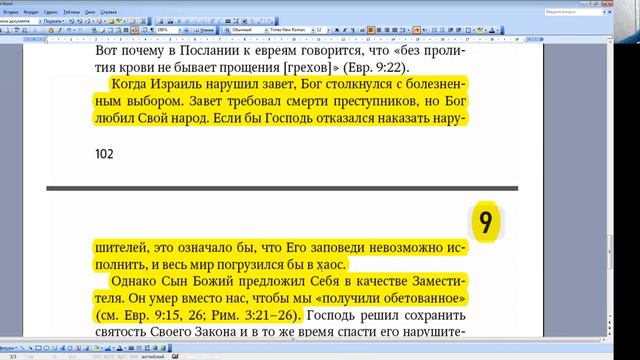Click the vertical scrollbar thumb
Image resolution: width=640 pixels, height=360 pixels.
point(610,251)
